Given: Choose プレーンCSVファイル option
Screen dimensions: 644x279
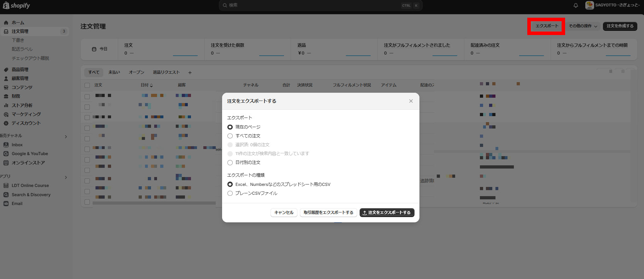Looking at the screenshot, I should click(x=230, y=193).
